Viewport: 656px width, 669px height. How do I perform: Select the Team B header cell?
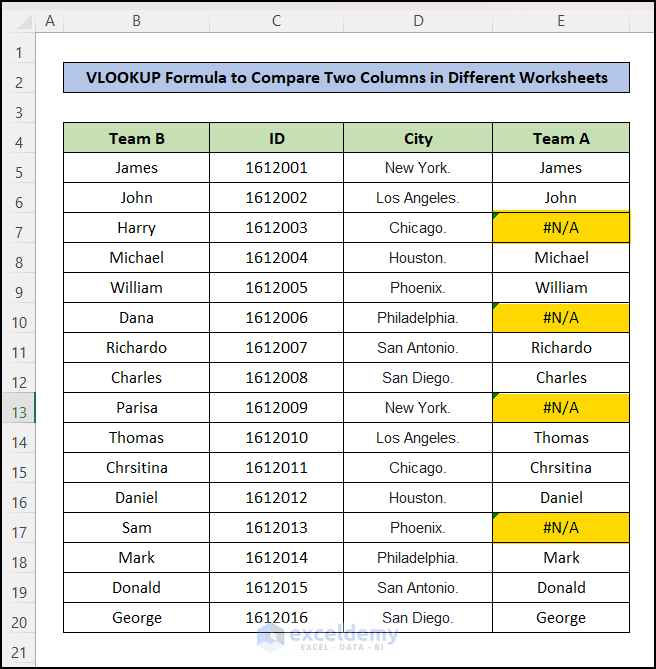[136, 139]
